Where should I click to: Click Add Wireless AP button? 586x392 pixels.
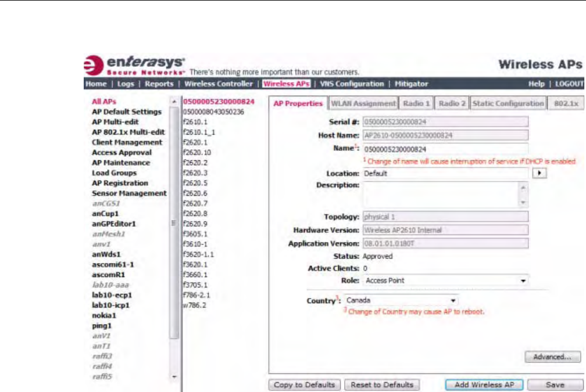(x=484, y=385)
